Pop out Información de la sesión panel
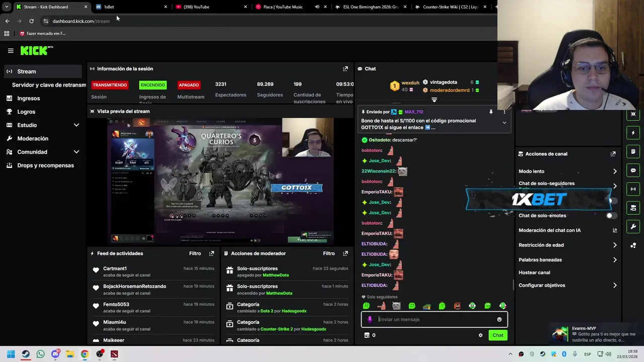This screenshot has height=362, width=644. pos(345,69)
